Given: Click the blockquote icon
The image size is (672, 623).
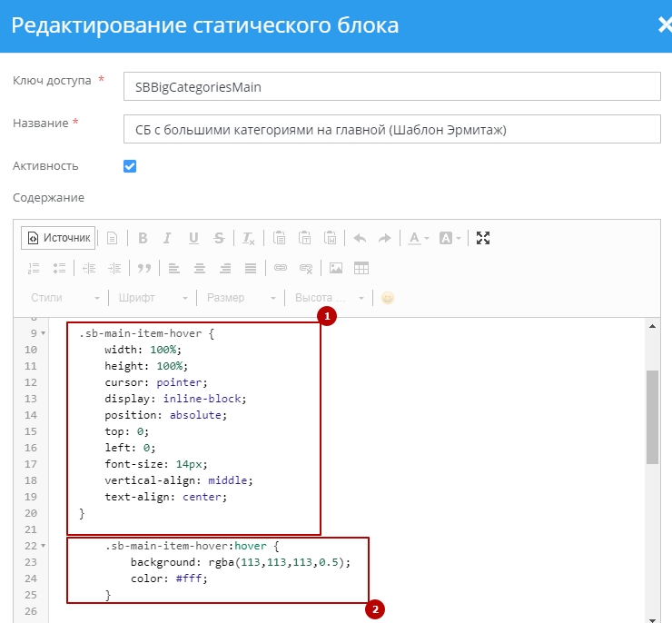Looking at the screenshot, I should 143,268.
